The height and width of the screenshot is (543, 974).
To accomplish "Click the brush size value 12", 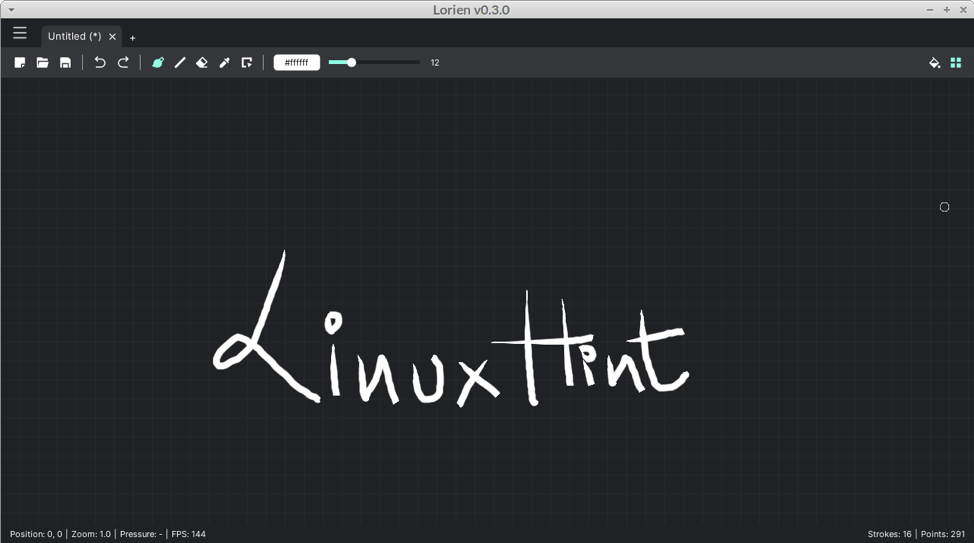I will [x=435, y=63].
